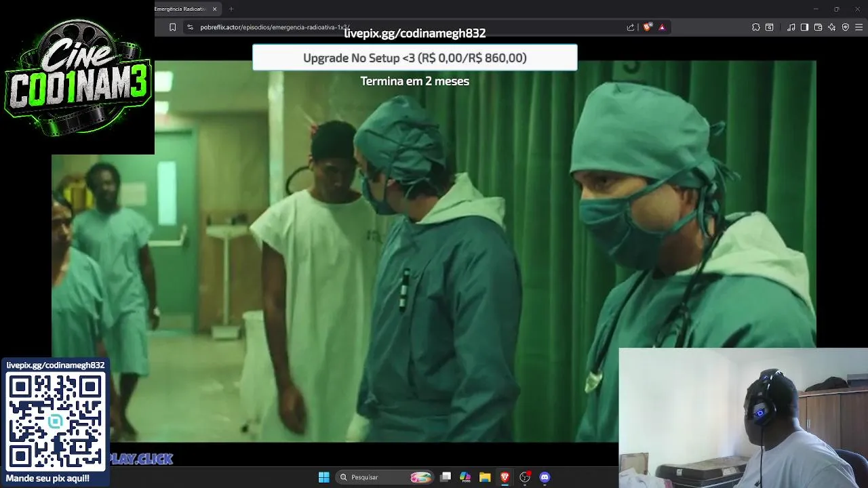The height and width of the screenshot is (488, 868).
Task: Open Task View in the taskbar
Action: click(446, 477)
